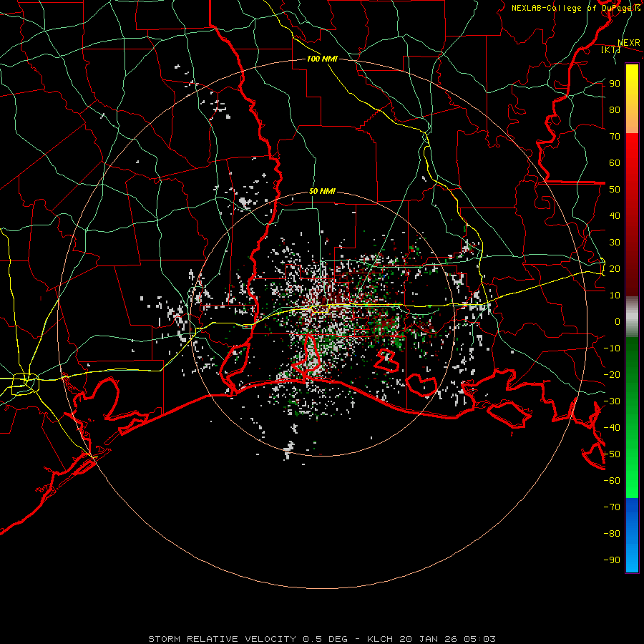Click the 40 knot scale label

click(615, 215)
